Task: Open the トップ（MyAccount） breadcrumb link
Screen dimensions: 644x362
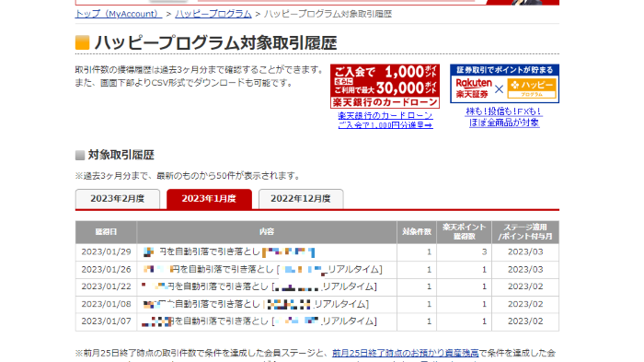Action: (119, 14)
